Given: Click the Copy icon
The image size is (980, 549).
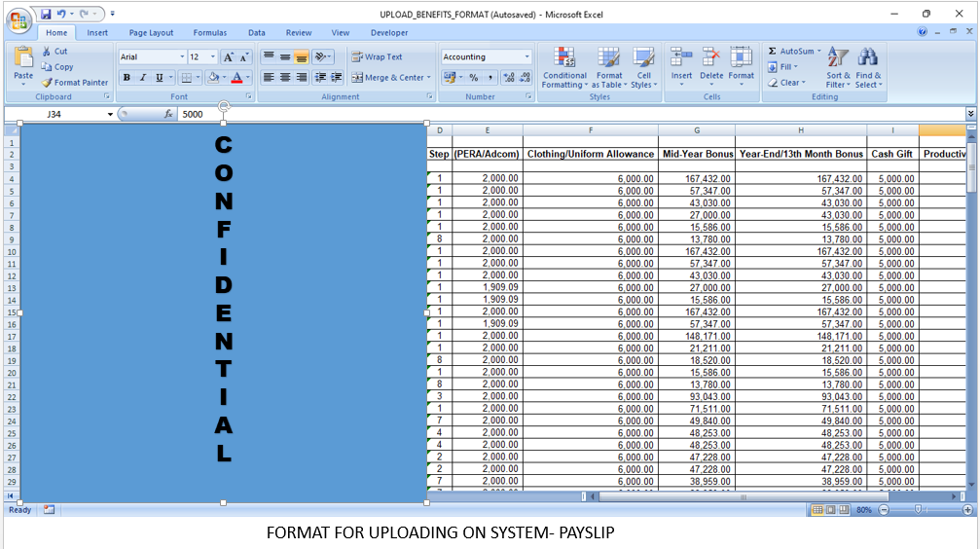Looking at the screenshot, I should [47, 67].
